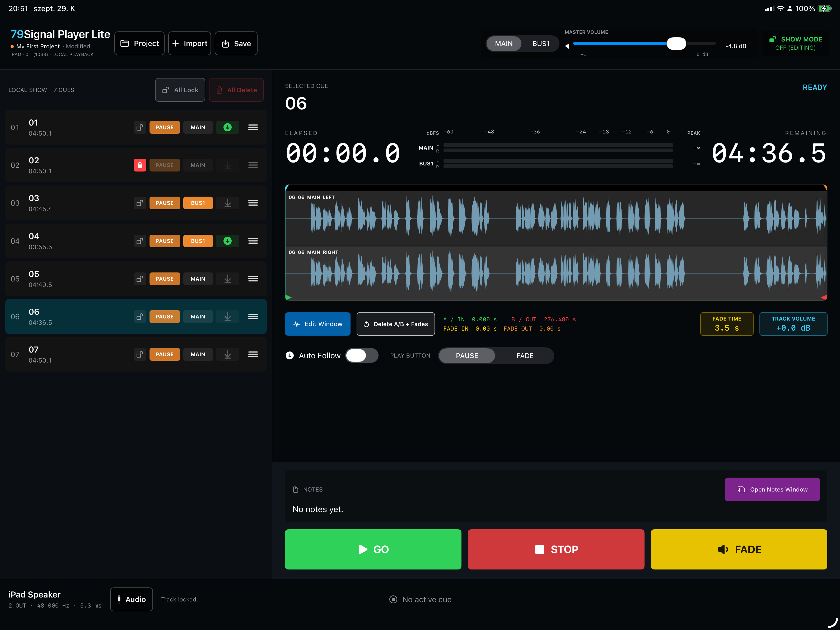Toggle lock icon on cue 01
Image resolution: width=840 pixels, height=630 pixels.
point(140,127)
